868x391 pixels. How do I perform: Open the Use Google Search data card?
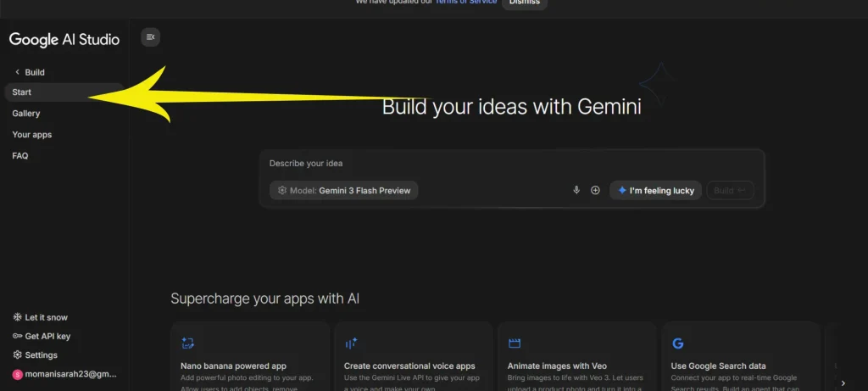(741, 357)
